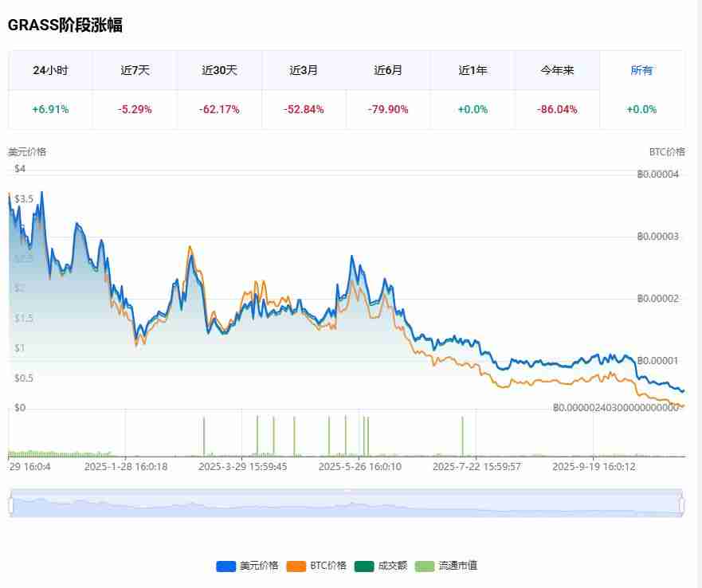
Task: Switch to the 近6月 range
Action: point(387,70)
